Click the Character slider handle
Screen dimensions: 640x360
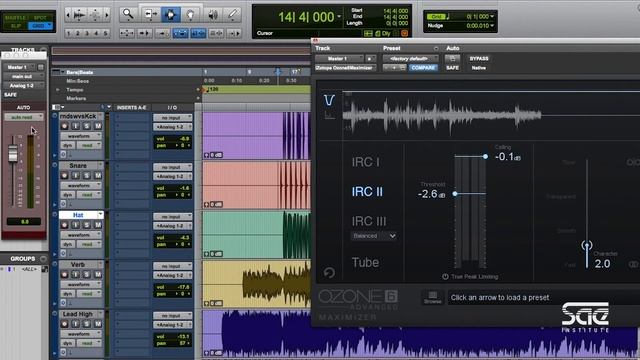587,246
